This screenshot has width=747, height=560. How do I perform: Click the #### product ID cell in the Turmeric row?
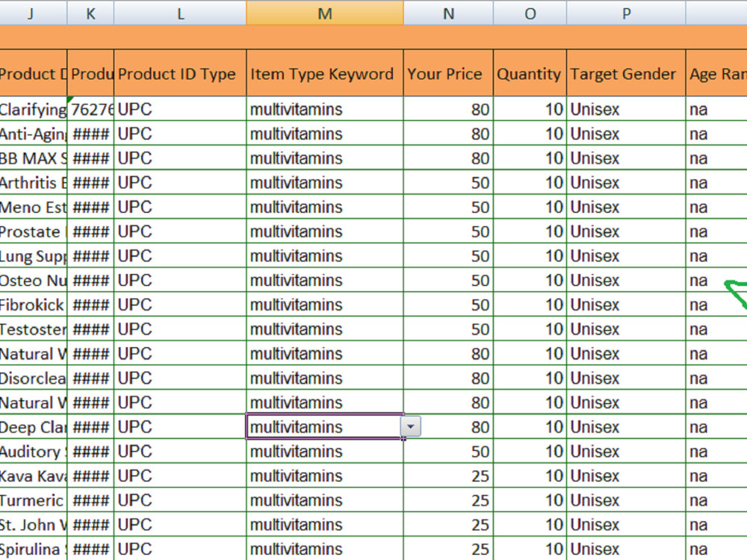90,500
